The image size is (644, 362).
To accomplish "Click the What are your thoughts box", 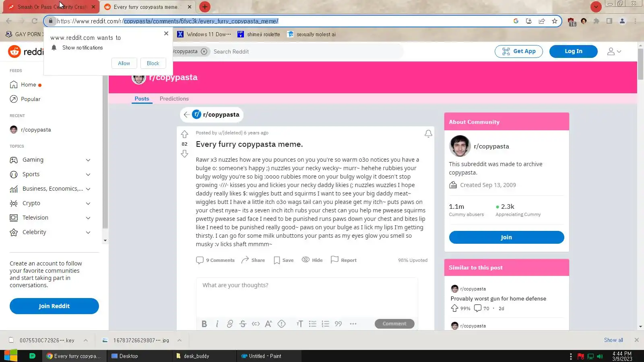I will (x=307, y=297).
